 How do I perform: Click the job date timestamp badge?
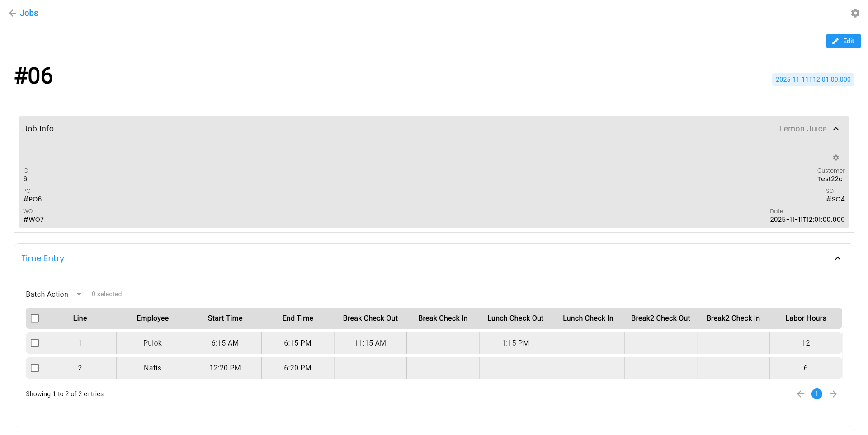813,80
